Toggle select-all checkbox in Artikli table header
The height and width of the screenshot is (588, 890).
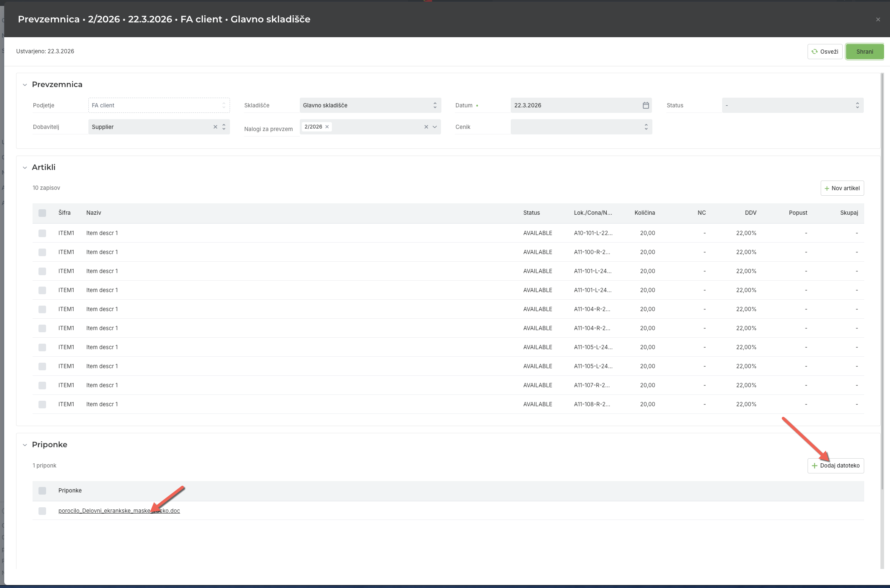click(x=42, y=213)
